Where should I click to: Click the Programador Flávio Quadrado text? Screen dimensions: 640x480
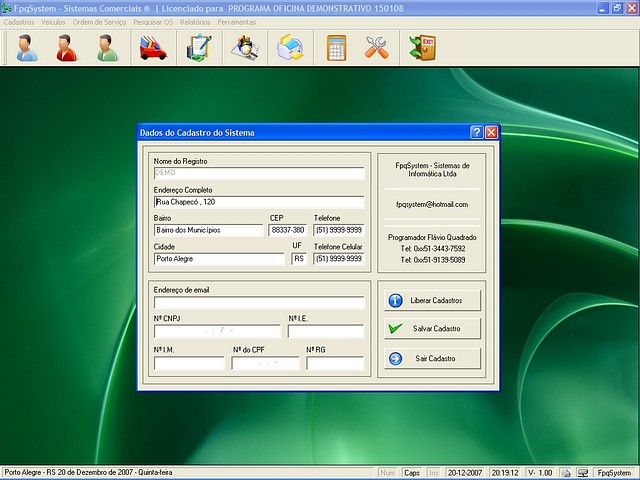432,237
